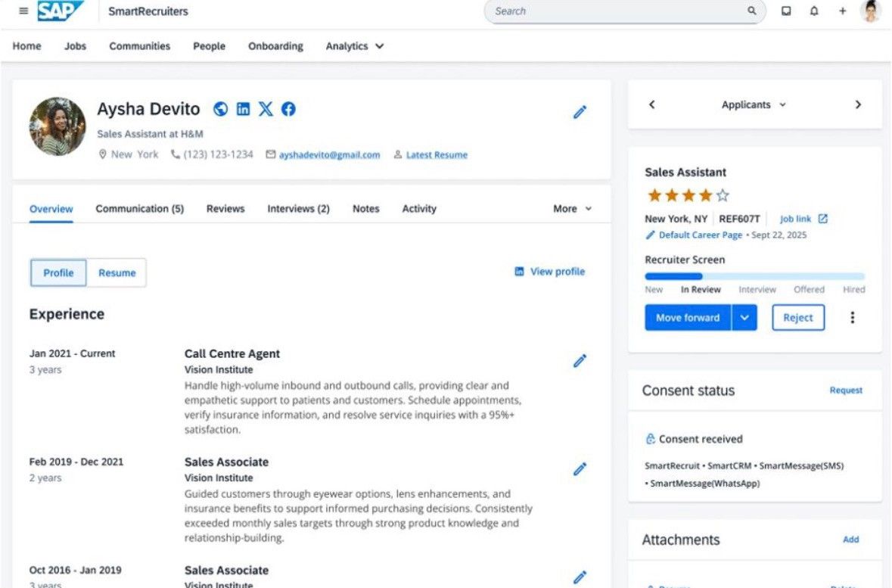
Task: Go to Home navigation item
Action: coord(26,46)
